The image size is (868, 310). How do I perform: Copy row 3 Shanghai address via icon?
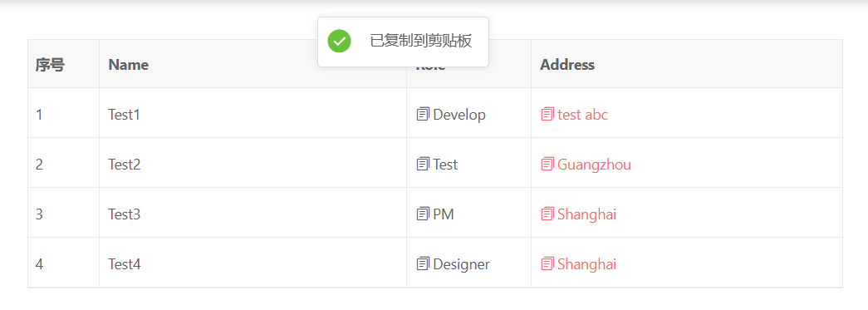click(547, 214)
